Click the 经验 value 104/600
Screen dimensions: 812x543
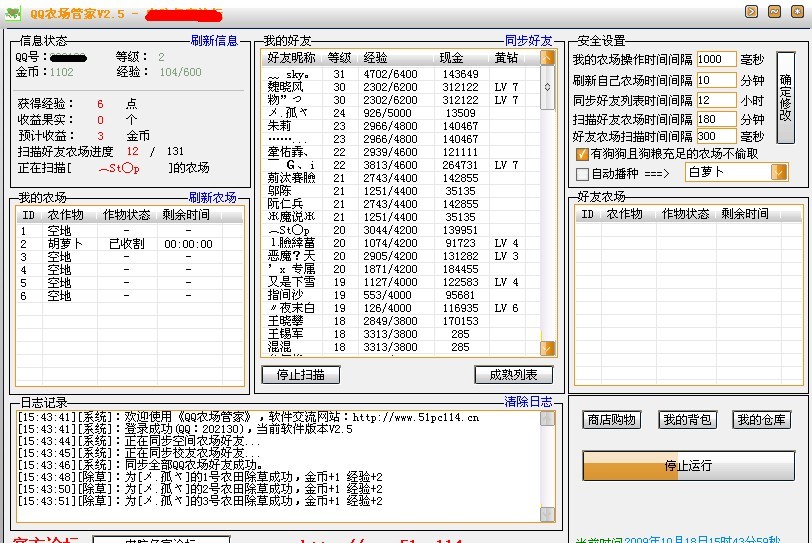(x=180, y=72)
